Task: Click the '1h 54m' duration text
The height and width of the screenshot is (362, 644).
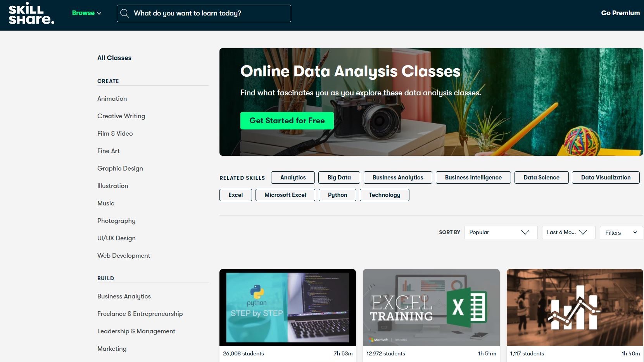Action: (487, 353)
